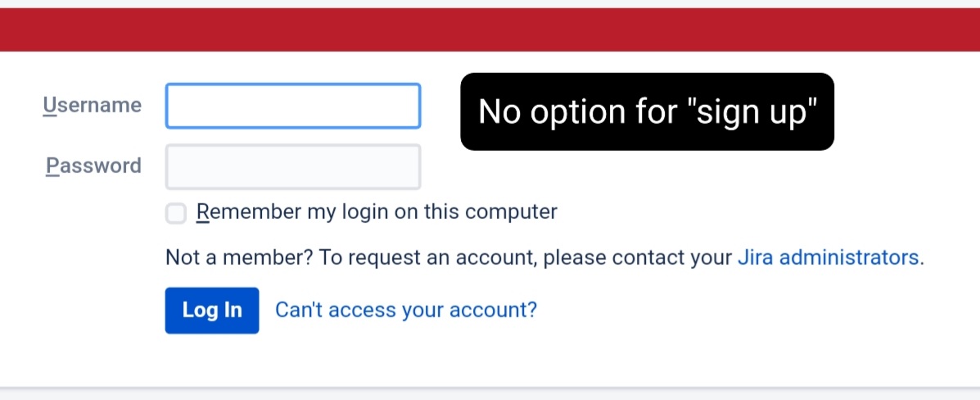Click the underlined U in Username label
The height and width of the screenshot is (400, 980).
point(49,105)
